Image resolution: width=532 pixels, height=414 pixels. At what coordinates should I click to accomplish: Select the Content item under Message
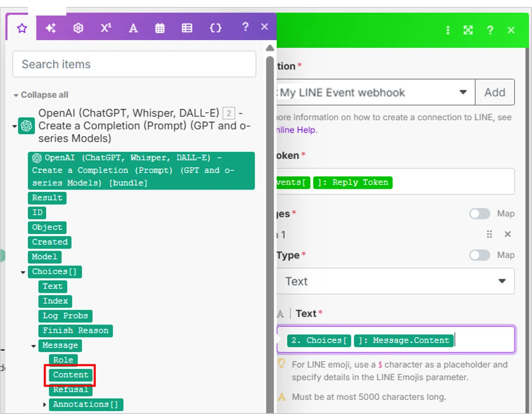coord(71,375)
